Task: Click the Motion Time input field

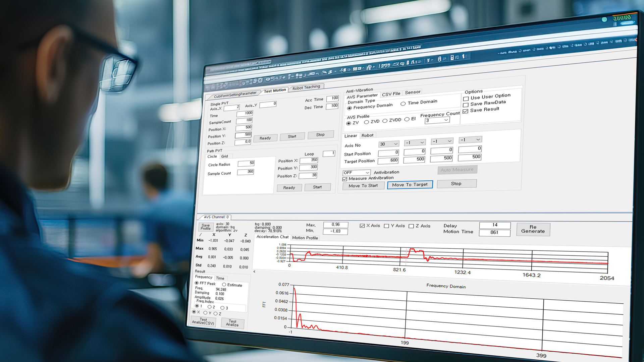Action: [x=494, y=233]
